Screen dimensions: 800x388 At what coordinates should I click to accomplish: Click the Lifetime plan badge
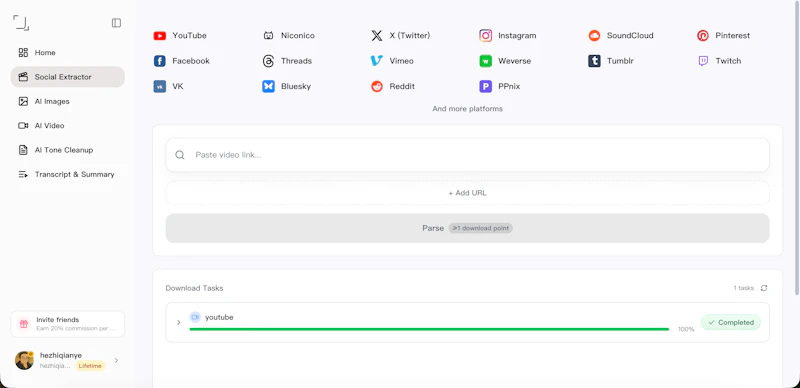pos(90,366)
